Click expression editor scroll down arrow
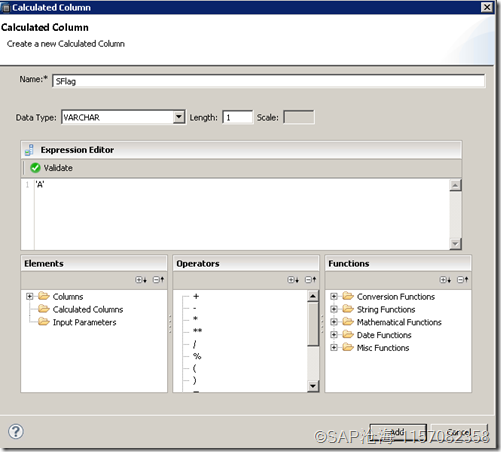The image size is (501, 452). point(455,244)
